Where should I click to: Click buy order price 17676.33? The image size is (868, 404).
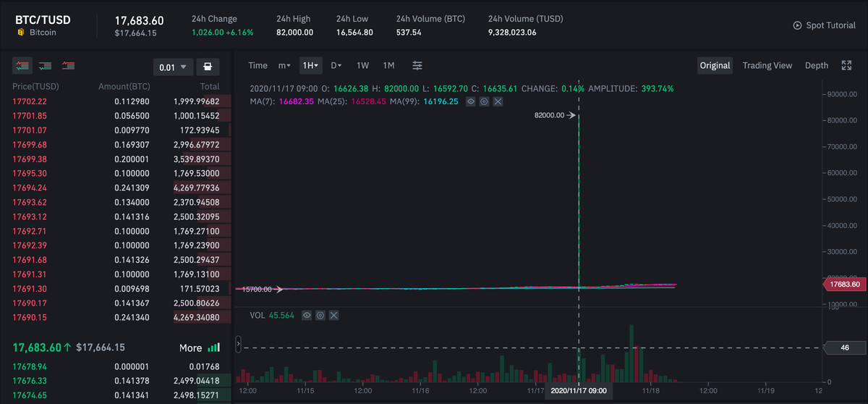coord(30,381)
